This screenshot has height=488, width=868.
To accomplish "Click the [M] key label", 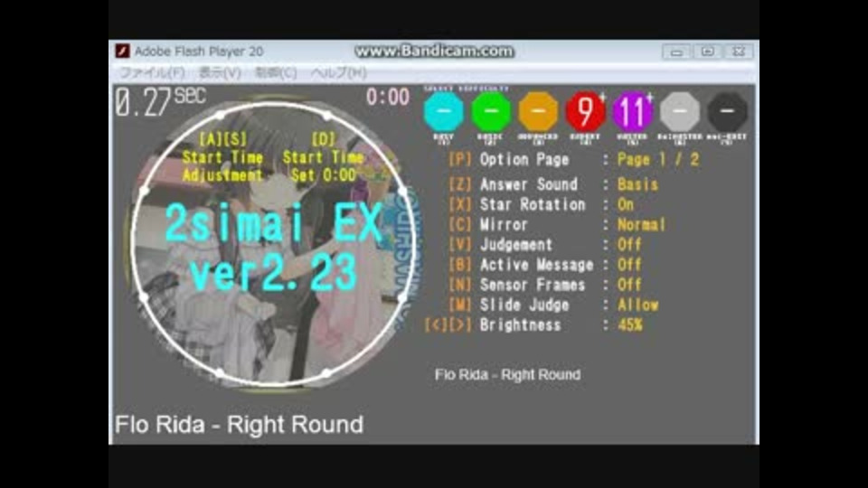I will click(460, 305).
